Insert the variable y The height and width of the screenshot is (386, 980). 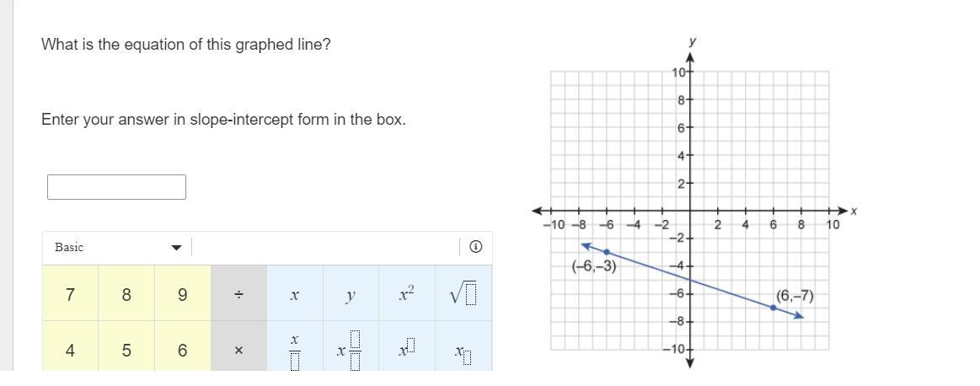pos(351,294)
